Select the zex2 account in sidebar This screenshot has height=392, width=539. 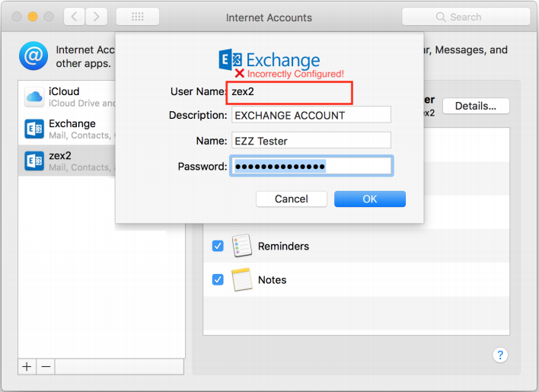[67, 161]
